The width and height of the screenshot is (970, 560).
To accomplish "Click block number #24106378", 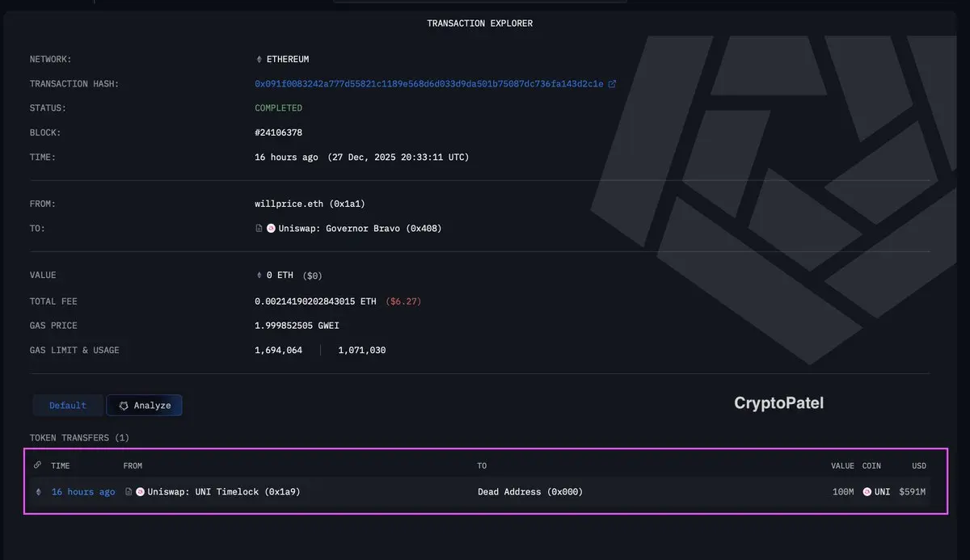I will (279, 133).
